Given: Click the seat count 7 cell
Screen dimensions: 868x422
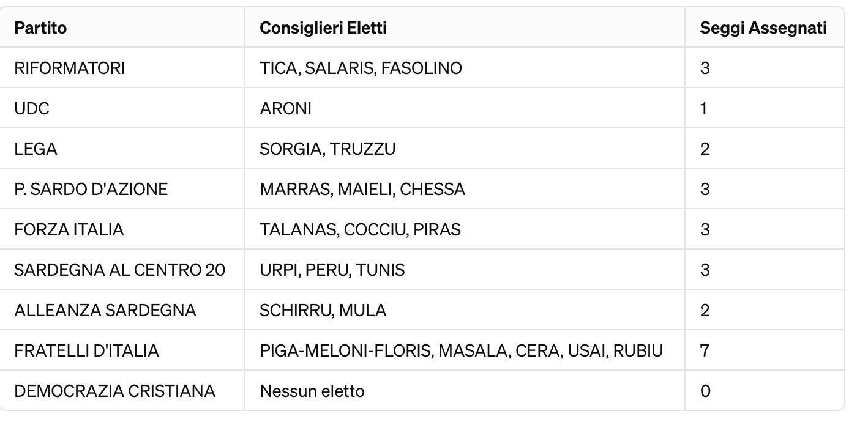Looking at the screenshot, I should (x=705, y=351).
